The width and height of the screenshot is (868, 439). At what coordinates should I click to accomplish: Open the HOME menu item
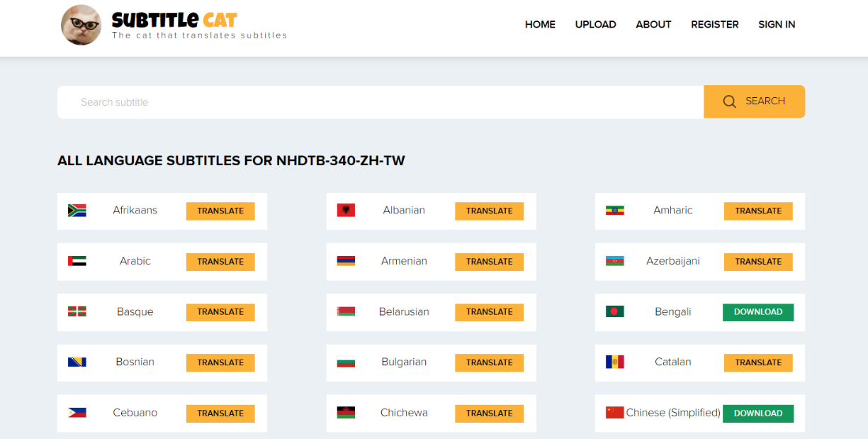point(540,24)
